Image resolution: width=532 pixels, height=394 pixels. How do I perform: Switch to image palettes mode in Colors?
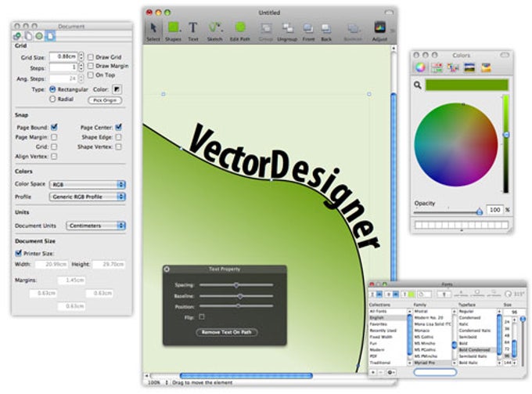469,67
